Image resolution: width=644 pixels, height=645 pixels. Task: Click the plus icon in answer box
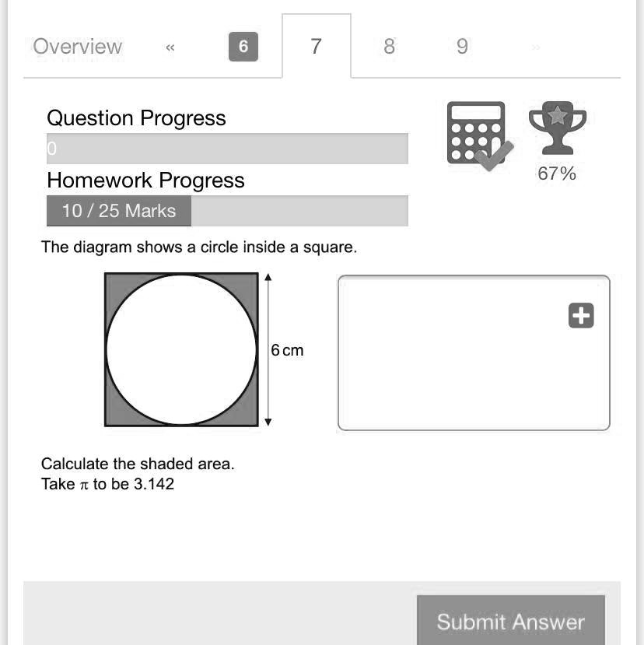coord(581,315)
